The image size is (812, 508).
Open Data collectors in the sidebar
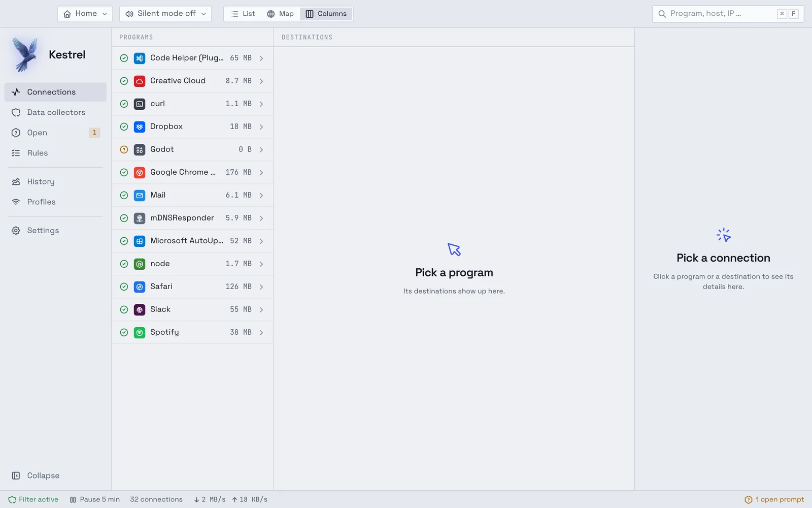click(x=55, y=112)
